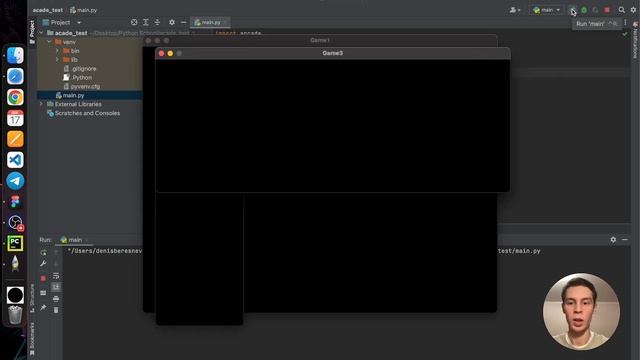Rerun 'main' in the Run panel

point(43,253)
